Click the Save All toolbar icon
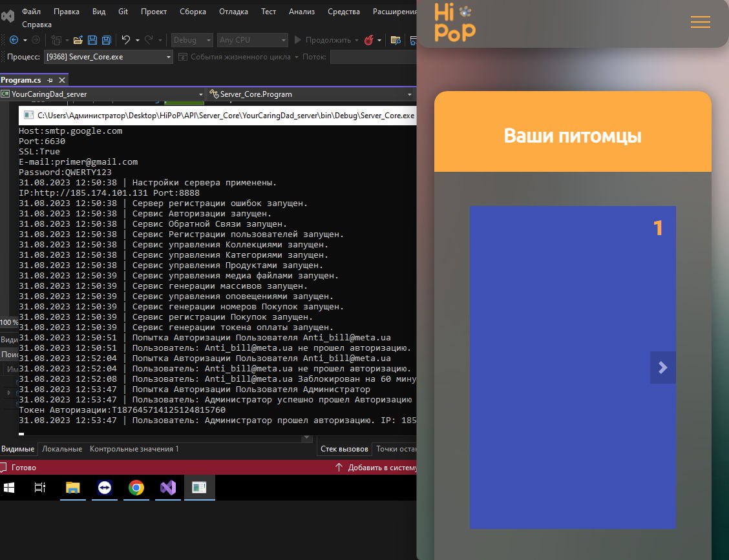This screenshot has height=560, width=729. [107, 40]
